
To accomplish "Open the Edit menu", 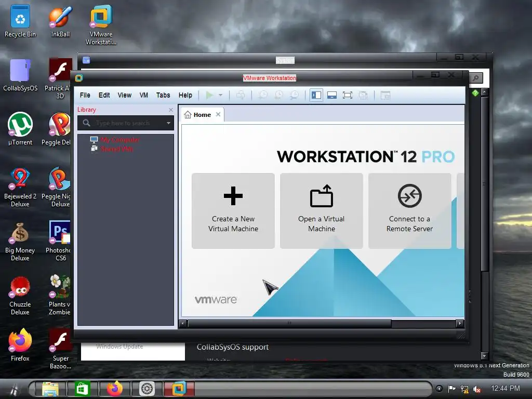I will click(x=104, y=96).
